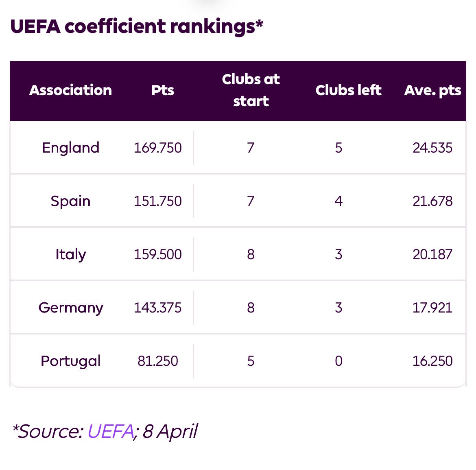476x470 pixels.
Task: Click the UEFA coefficient rankings heading
Action: point(137,26)
